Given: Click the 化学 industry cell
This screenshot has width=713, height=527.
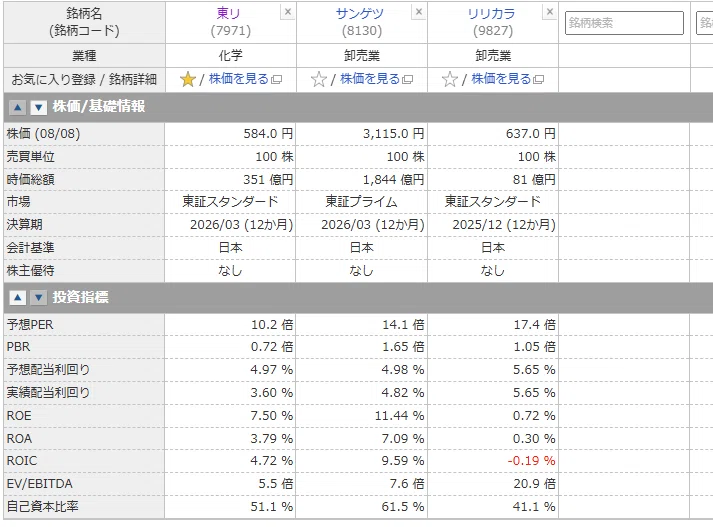Looking at the screenshot, I should tap(231, 55).
